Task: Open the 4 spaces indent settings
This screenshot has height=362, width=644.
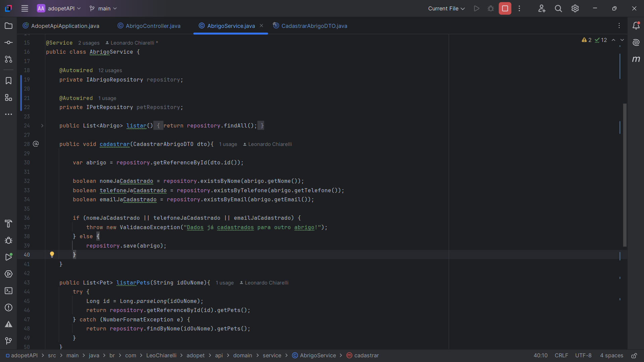Action: coord(611,356)
